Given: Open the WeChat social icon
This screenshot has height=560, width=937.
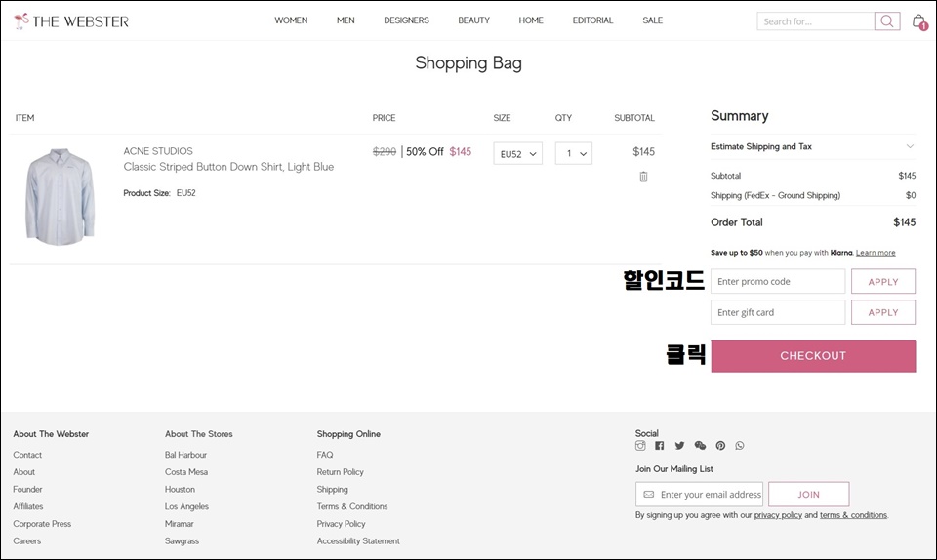Looking at the screenshot, I should click(700, 446).
